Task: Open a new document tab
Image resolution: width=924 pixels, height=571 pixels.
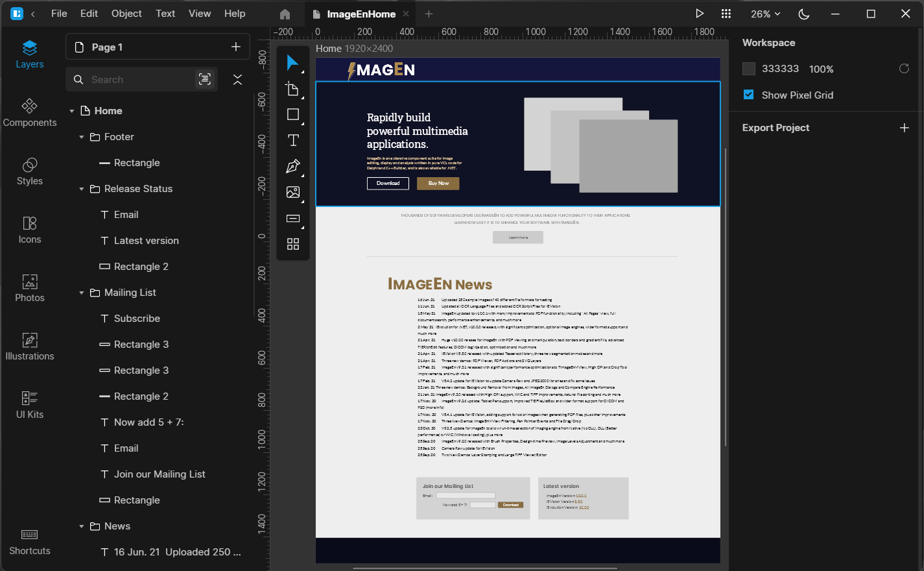Action: tap(429, 14)
